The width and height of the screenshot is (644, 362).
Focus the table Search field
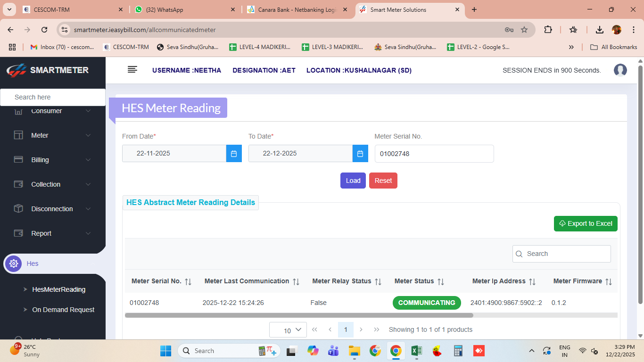(x=561, y=254)
